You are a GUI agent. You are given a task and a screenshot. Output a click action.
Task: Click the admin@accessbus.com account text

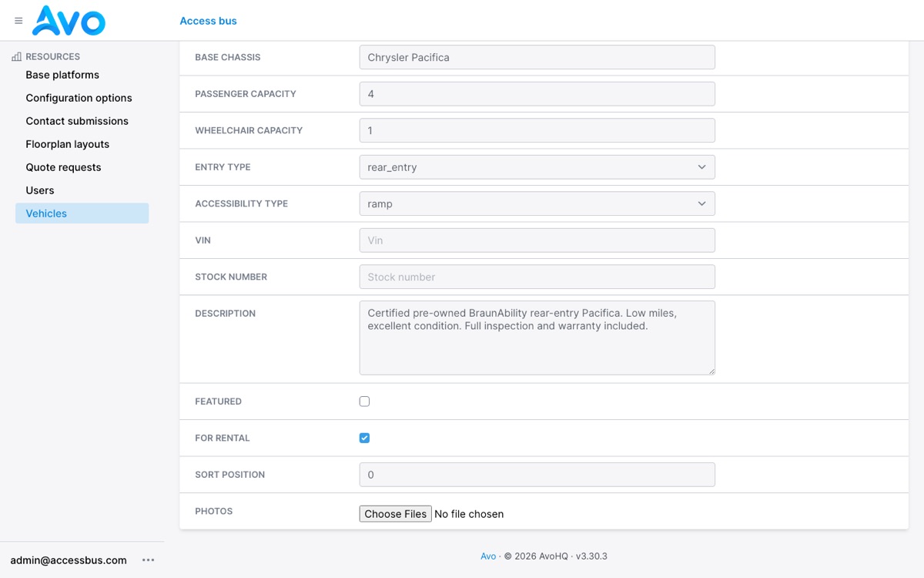(x=69, y=560)
